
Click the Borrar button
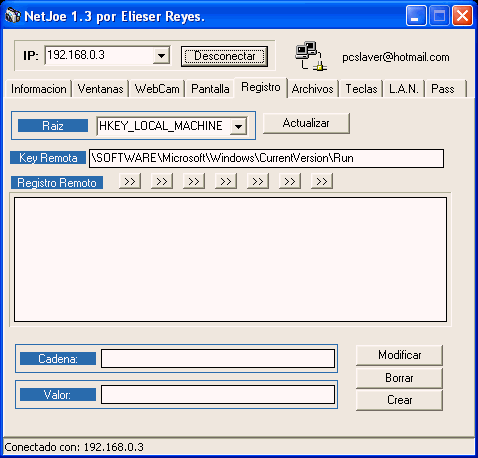399,378
